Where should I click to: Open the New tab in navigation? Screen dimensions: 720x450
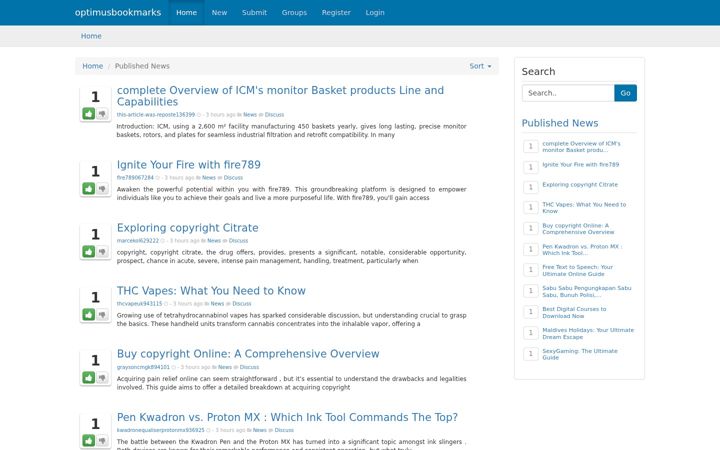219,12
